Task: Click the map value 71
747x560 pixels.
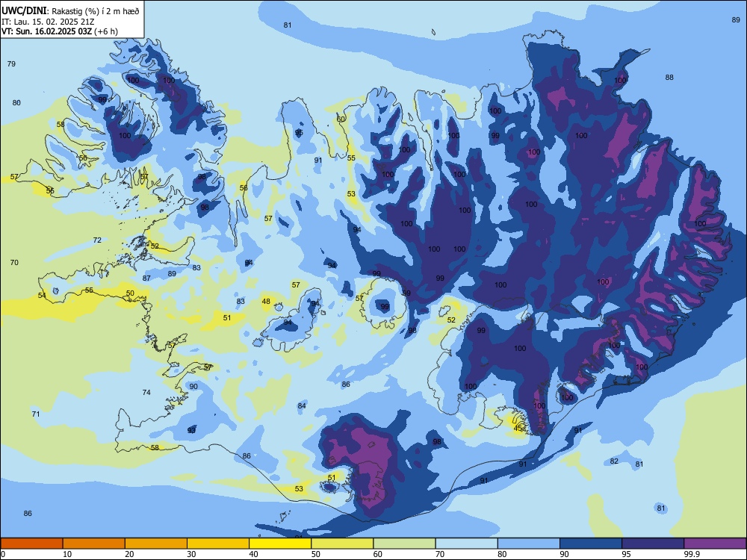Action: (36, 414)
